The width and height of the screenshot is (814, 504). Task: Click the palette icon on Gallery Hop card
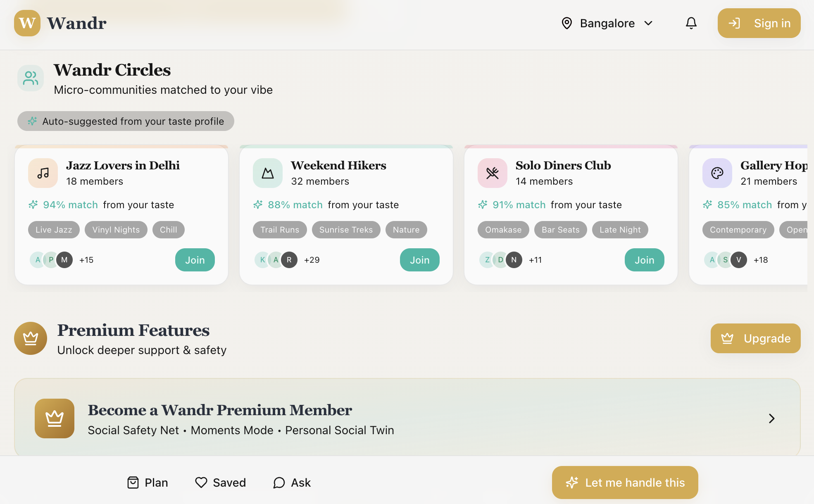point(717,173)
